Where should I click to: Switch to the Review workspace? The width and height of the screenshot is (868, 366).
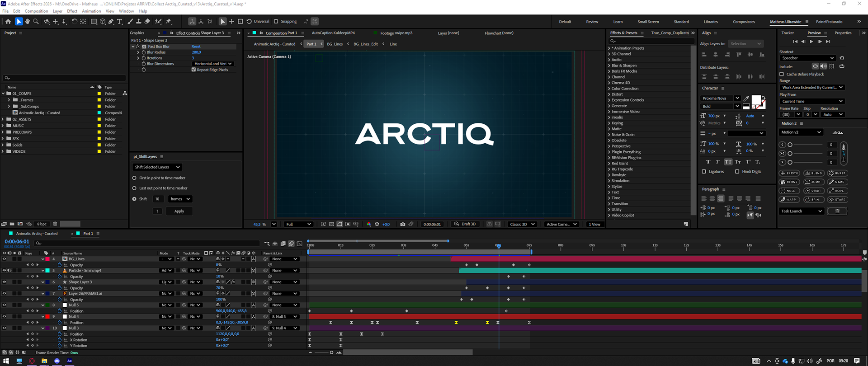pyautogui.click(x=592, y=22)
